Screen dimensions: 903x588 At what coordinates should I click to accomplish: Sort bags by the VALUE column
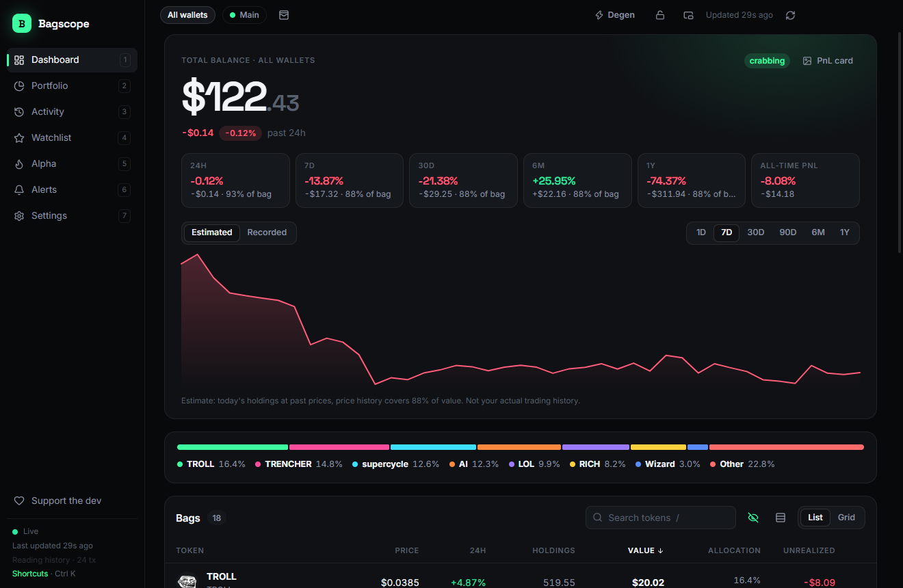point(646,550)
